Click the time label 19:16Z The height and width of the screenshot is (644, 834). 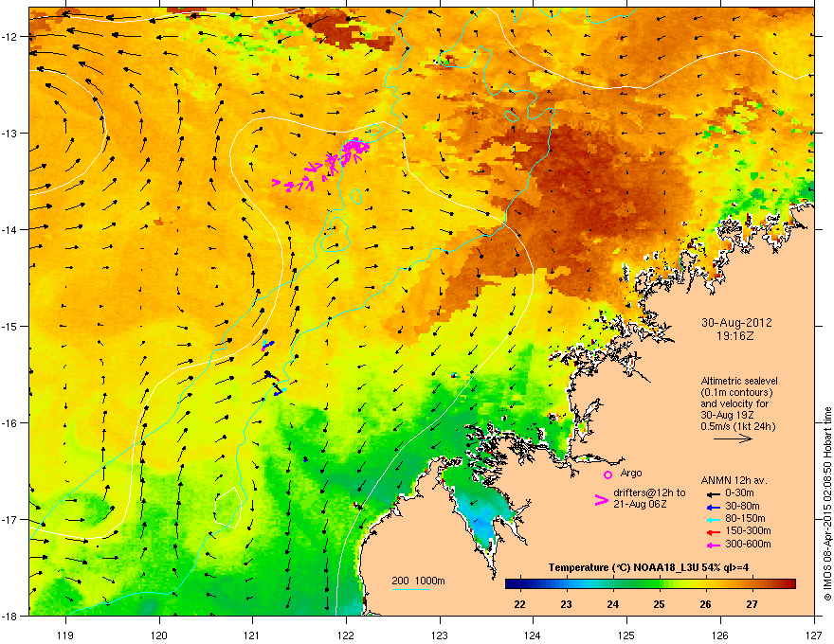[735, 336]
